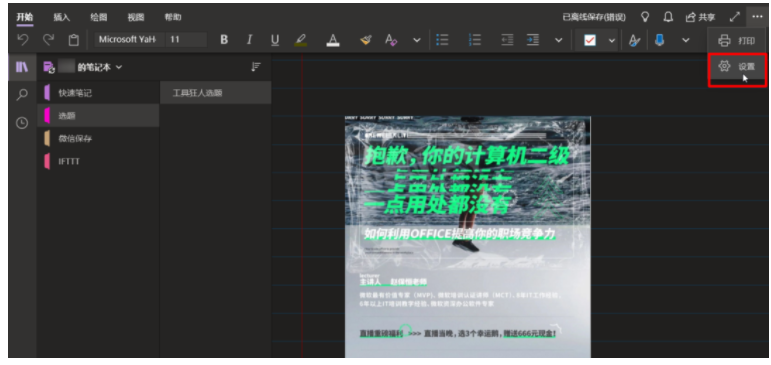
Task: Open the 帮助 tab
Action: [173, 17]
